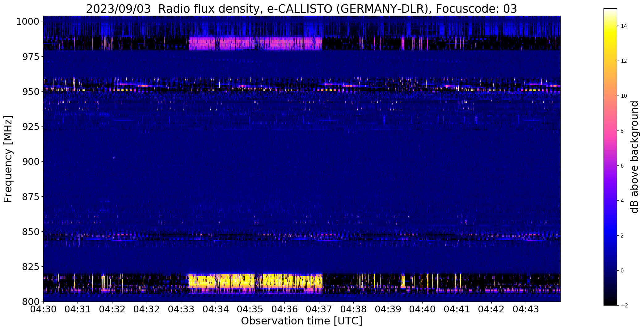The image size is (644, 330).
Task: Click the 04:34 time tick label
Action: click(216, 309)
